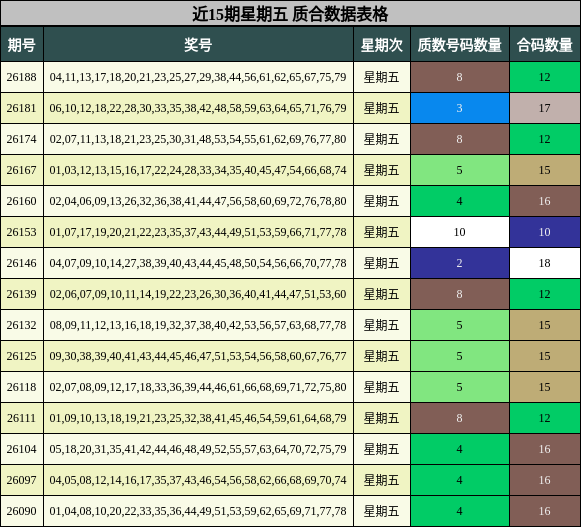Select the winning numbers for period 26146
The width and height of the screenshot is (581, 527).
pyautogui.click(x=198, y=263)
